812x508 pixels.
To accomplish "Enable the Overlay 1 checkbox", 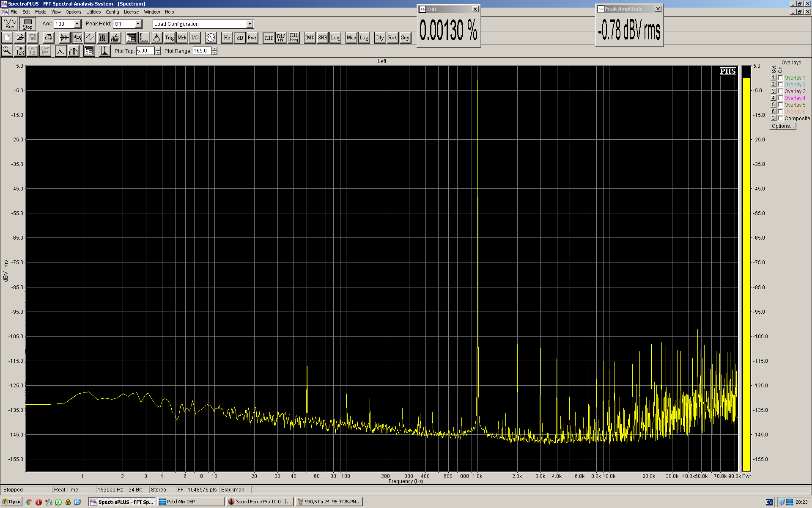I will [x=781, y=78].
